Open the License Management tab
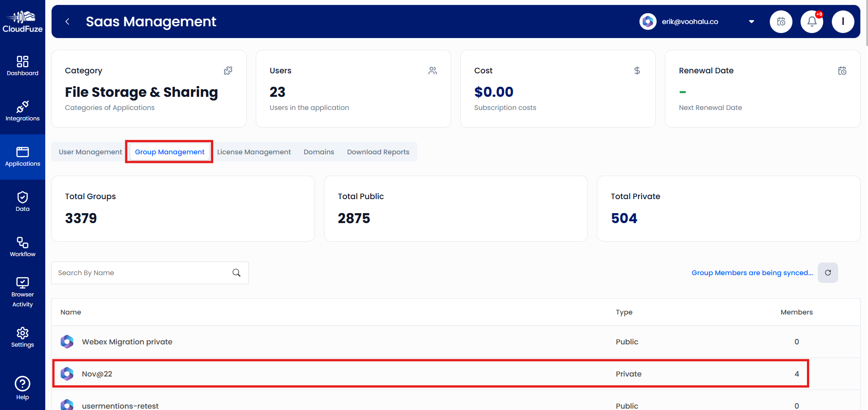 click(x=254, y=152)
